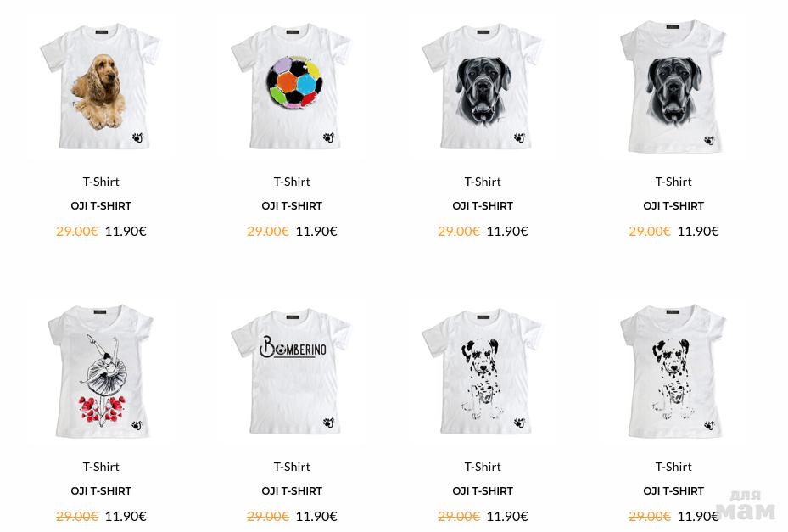Open the cocker spaniel dog T-shirt image
788x532 pixels.
(x=100, y=87)
